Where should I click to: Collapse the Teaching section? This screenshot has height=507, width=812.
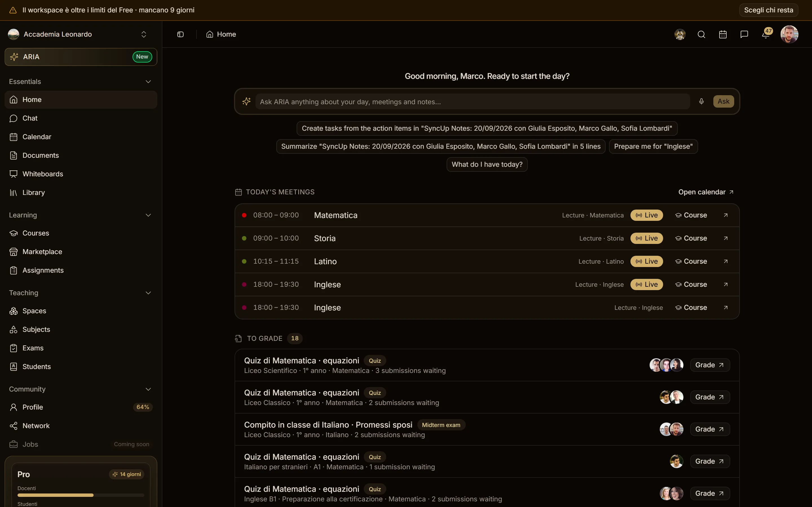click(x=148, y=293)
